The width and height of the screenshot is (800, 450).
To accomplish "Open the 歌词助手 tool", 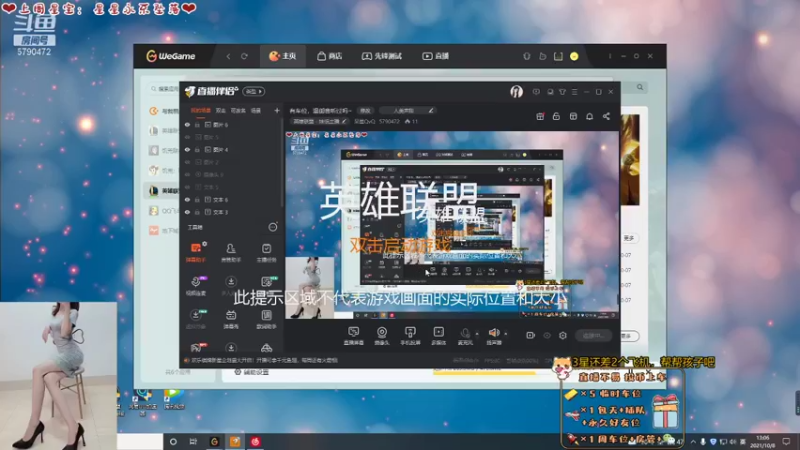I will pyautogui.click(x=266, y=319).
